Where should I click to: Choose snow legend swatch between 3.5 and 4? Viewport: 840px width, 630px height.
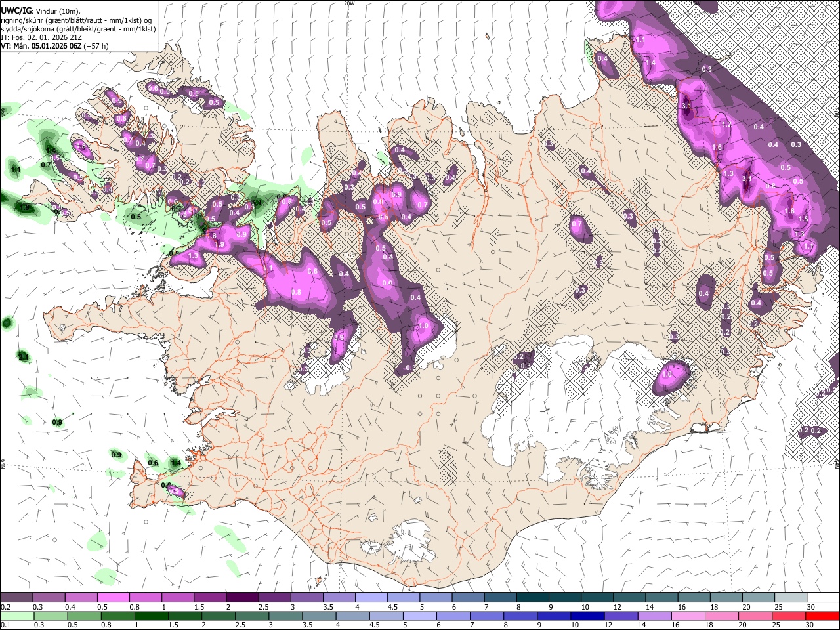tap(338, 598)
